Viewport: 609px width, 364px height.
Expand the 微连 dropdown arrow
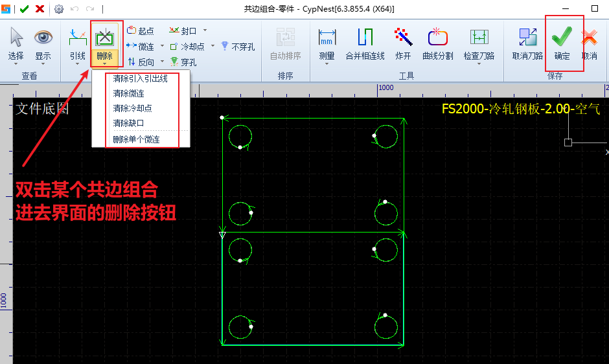(163, 46)
